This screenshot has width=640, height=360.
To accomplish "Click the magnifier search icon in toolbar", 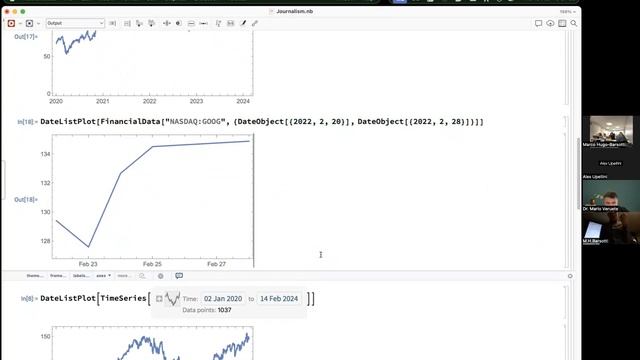I will 574,23.
